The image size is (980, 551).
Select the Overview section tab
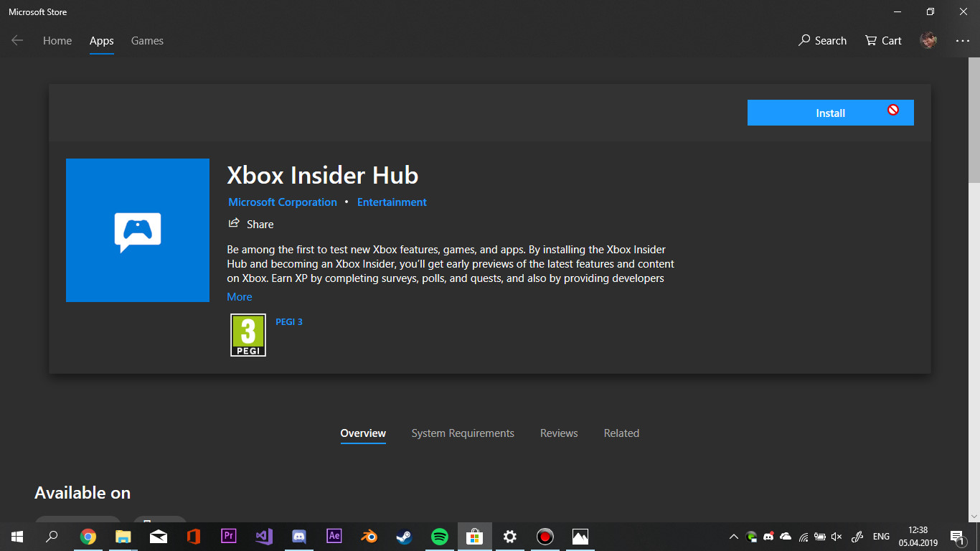363,433
